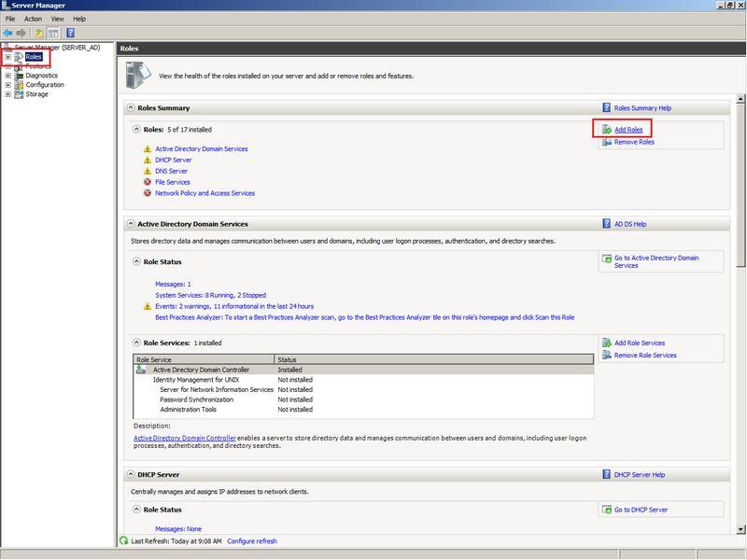Screen dimensions: 747x560
Task: Click the warning icon beside Events line
Action: pos(148,306)
